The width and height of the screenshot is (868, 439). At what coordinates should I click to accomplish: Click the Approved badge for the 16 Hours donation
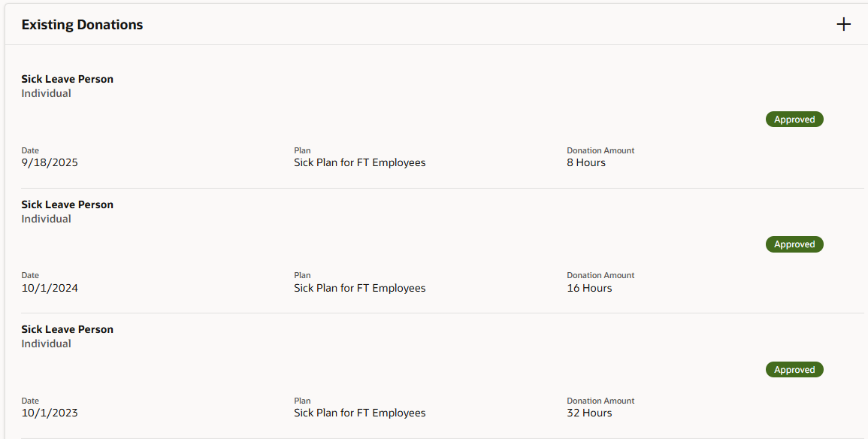[794, 244]
